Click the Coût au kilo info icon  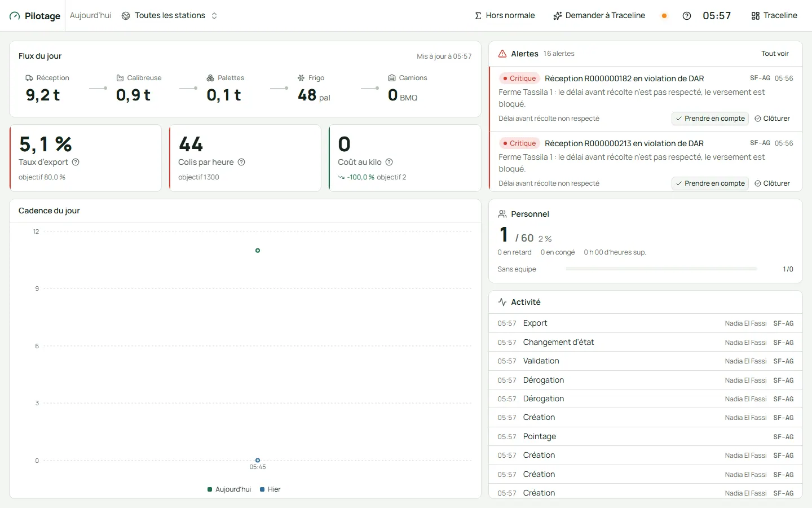pyautogui.click(x=389, y=162)
